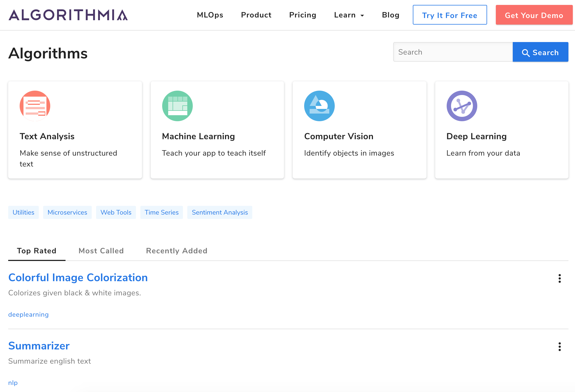Filter by the Web Tools tag
The height and width of the screenshot is (392, 575).
tap(116, 212)
